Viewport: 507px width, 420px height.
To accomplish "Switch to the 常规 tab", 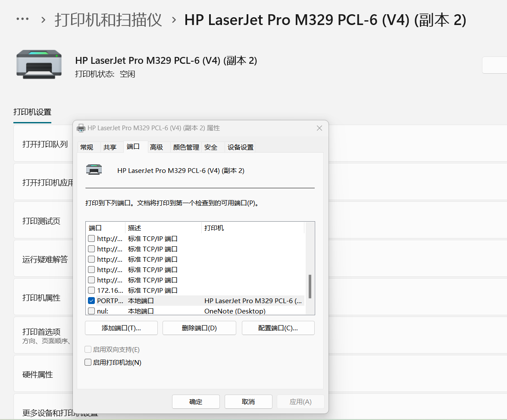I will coord(88,147).
